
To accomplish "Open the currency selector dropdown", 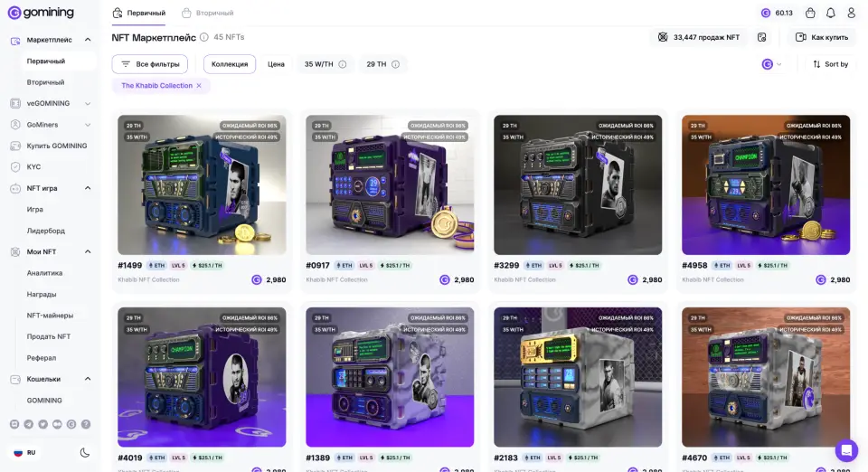I will pyautogui.click(x=771, y=64).
